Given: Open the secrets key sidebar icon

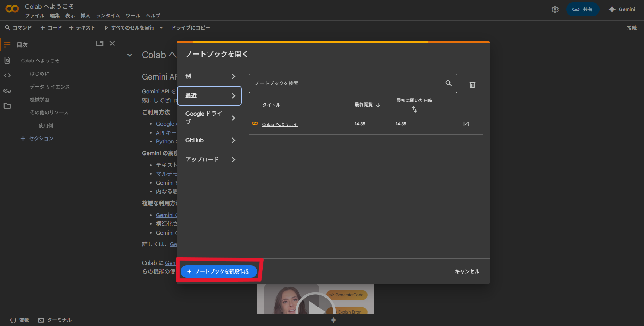Looking at the screenshot, I should (x=7, y=91).
